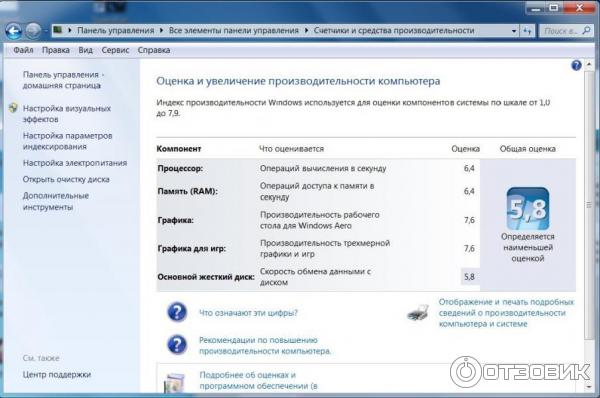Click Скорость обмена данными с диском text
The width and height of the screenshot is (600, 398).
click(x=315, y=277)
